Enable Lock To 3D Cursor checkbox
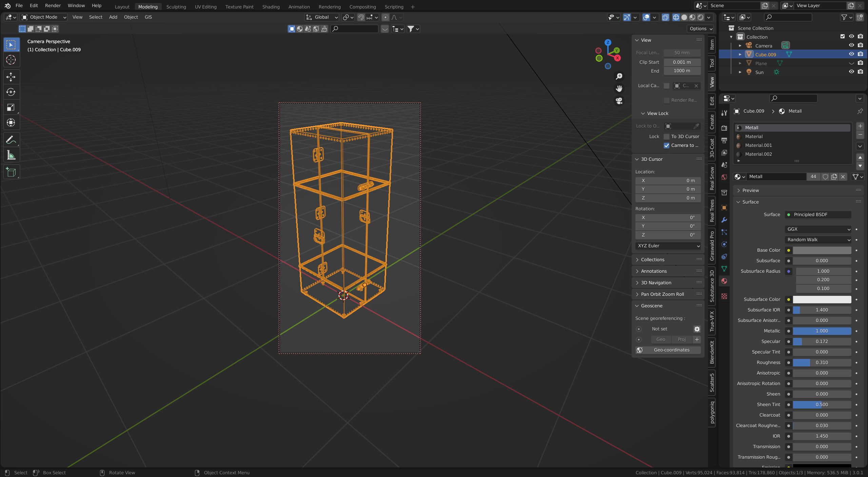 667,136
